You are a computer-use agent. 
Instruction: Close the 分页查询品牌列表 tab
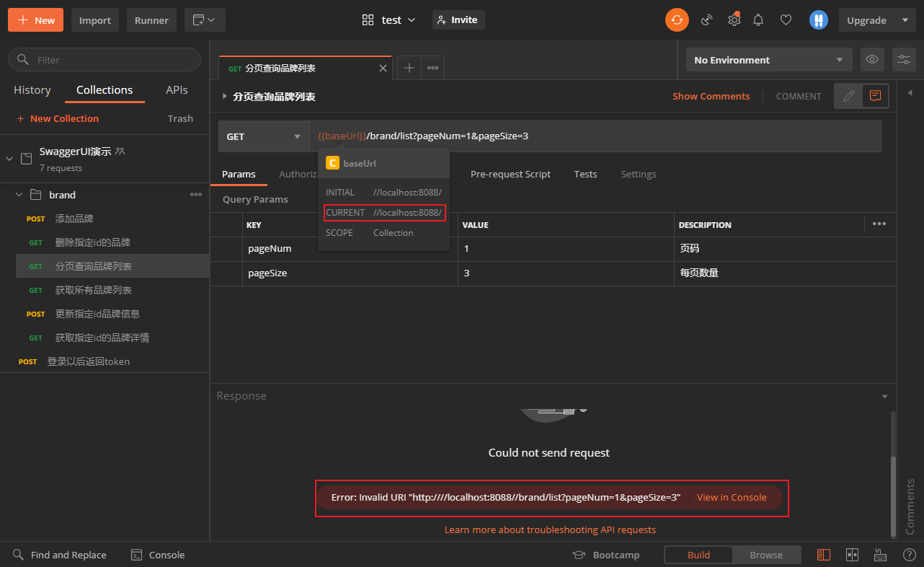pyautogui.click(x=383, y=69)
